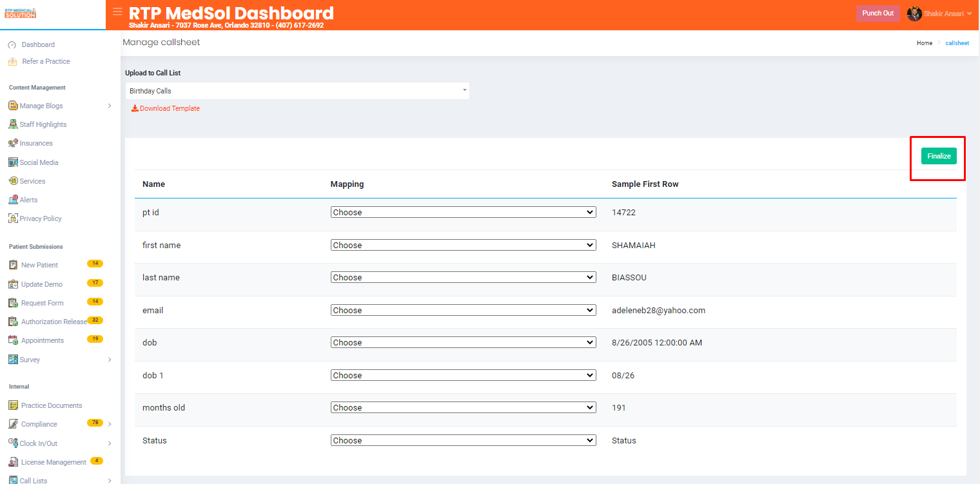Click the Call Lists icon
The width and height of the screenshot is (980, 484).
click(x=13, y=480)
